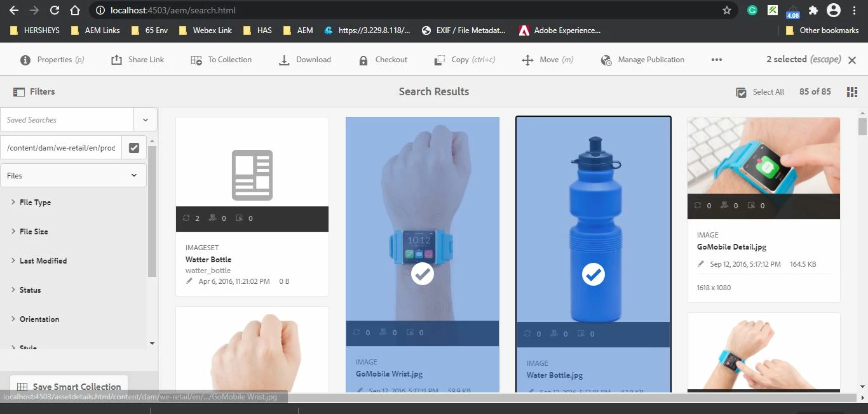Image resolution: width=868 pixels, height=414 pixels.
Task: Open the HAS bookmark folder
Action: coord(257,30)
